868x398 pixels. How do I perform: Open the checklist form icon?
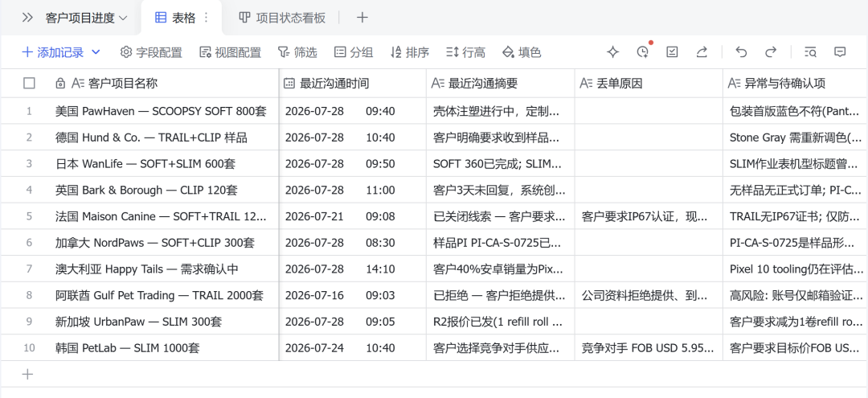(672, 52)
